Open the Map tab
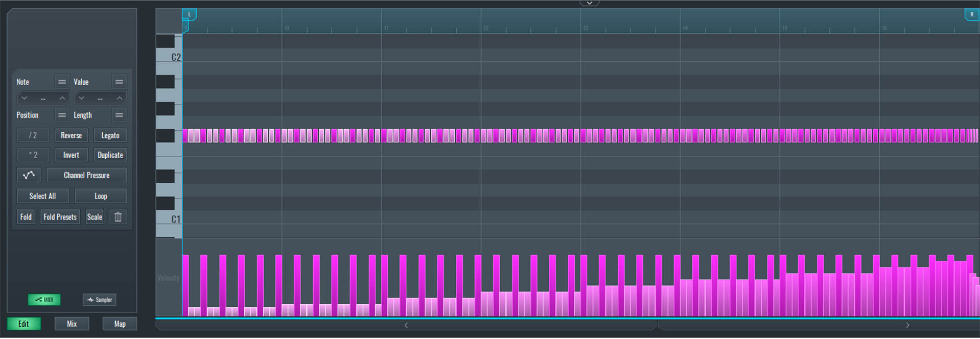This screenshot has height=339, width=980. tap(120, 324)
